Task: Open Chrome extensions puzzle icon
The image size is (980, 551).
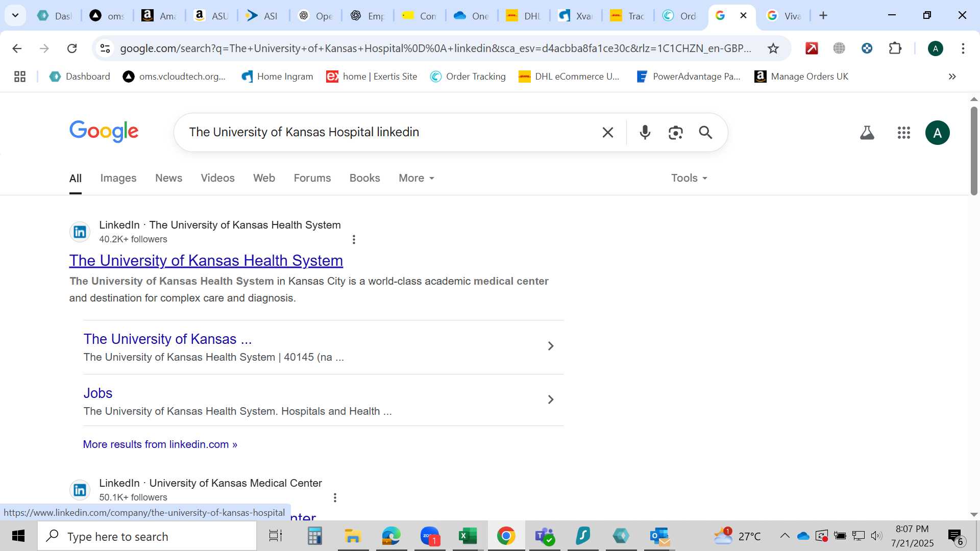Action: click(x=895, y=48)
